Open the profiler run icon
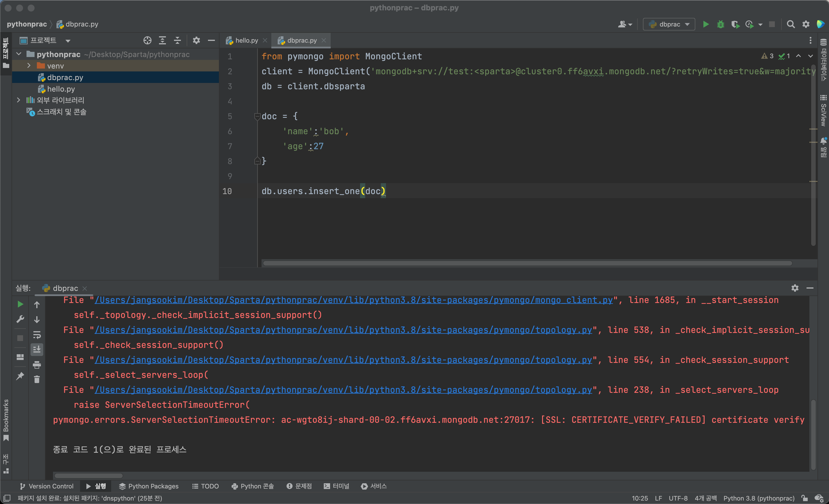This screenshot has width=829, height=504. tap(749, 24)
